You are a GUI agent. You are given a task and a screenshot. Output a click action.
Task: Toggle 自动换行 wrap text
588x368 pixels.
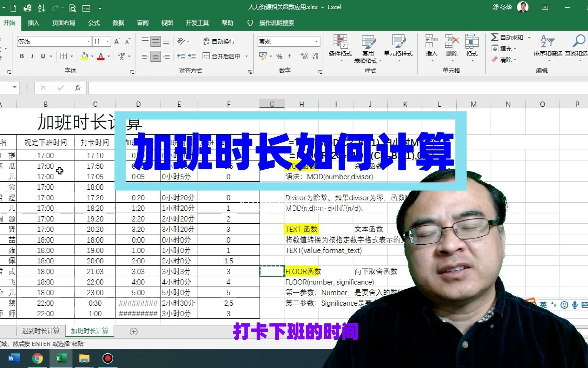(x=219, y=41)
